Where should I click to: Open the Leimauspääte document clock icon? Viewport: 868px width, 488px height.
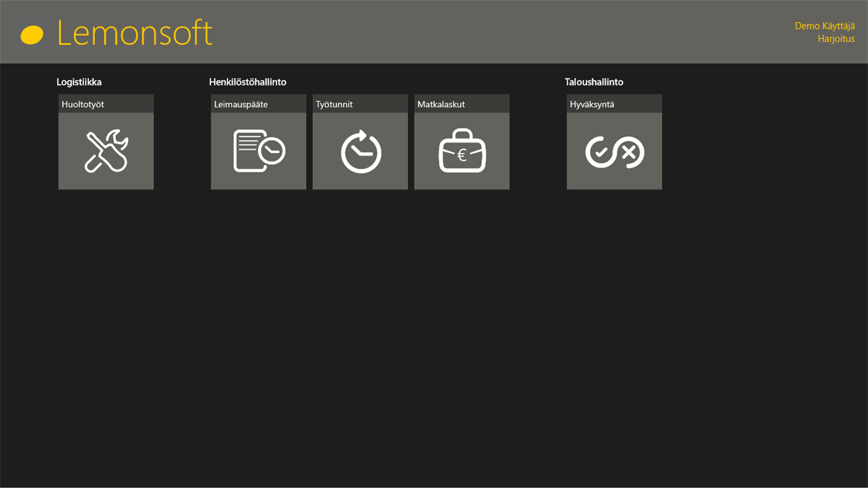coord(259,151)
